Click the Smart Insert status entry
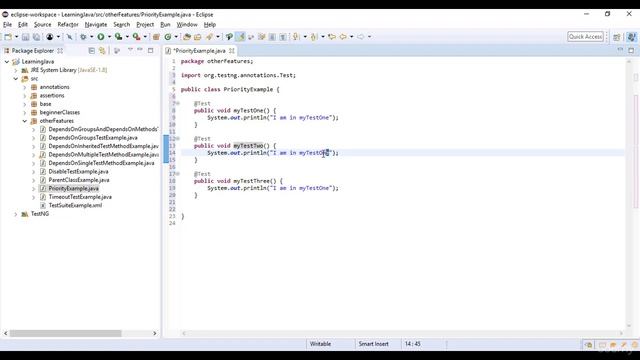The height and width of the screenshot is (360, 640). click(373, 344)
